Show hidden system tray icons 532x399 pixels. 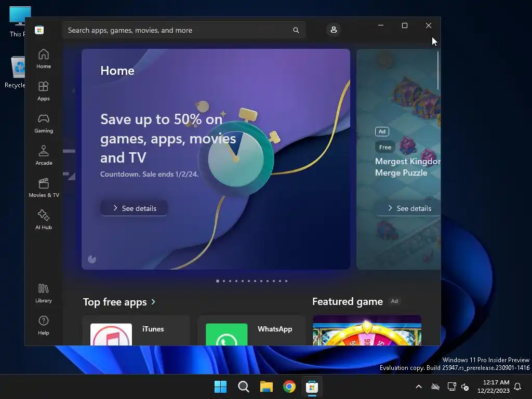click(x=419, y=387)
